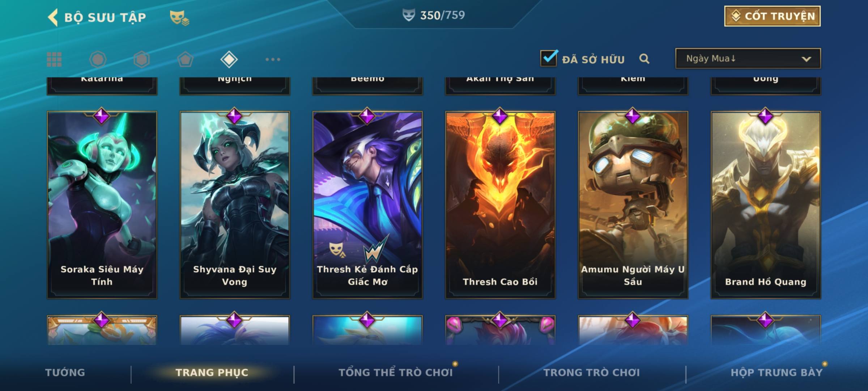Toggle the Đã Sở Hữu checkbox
The image size is (868, 391).
(x=549, y=58)
